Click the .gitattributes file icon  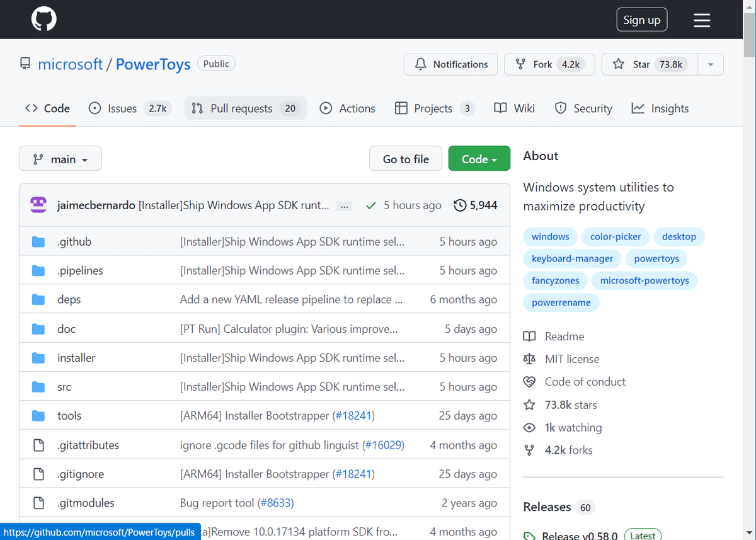click(x=38, y=445)
